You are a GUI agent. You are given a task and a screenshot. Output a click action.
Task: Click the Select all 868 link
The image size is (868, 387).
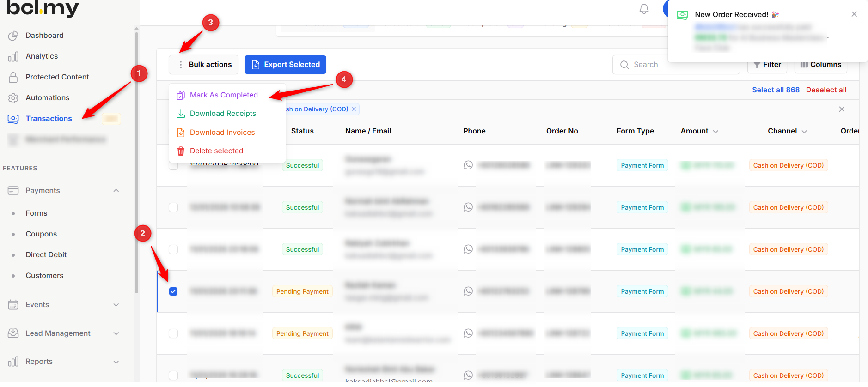pyautogui.click(x=775, y=90)
